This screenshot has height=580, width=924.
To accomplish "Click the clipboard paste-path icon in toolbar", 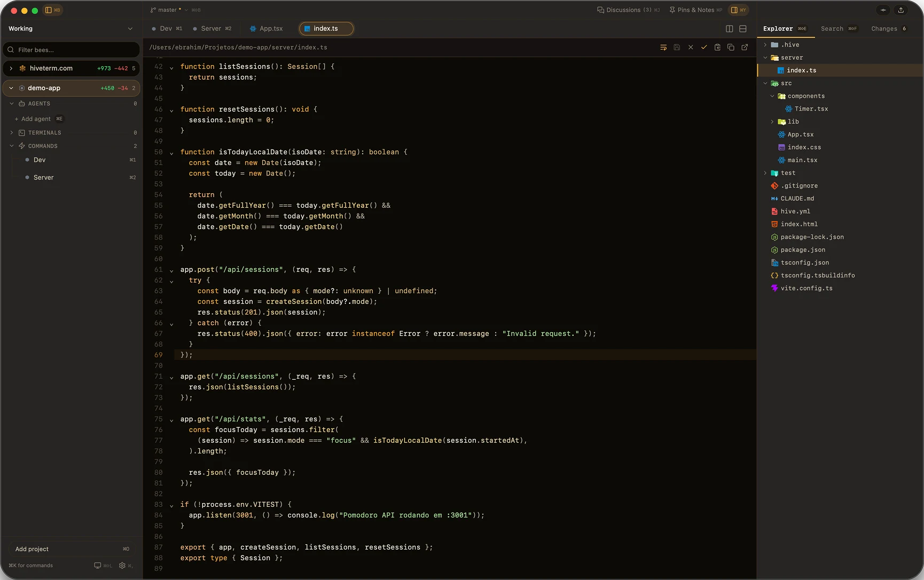I will click(717, 48).
